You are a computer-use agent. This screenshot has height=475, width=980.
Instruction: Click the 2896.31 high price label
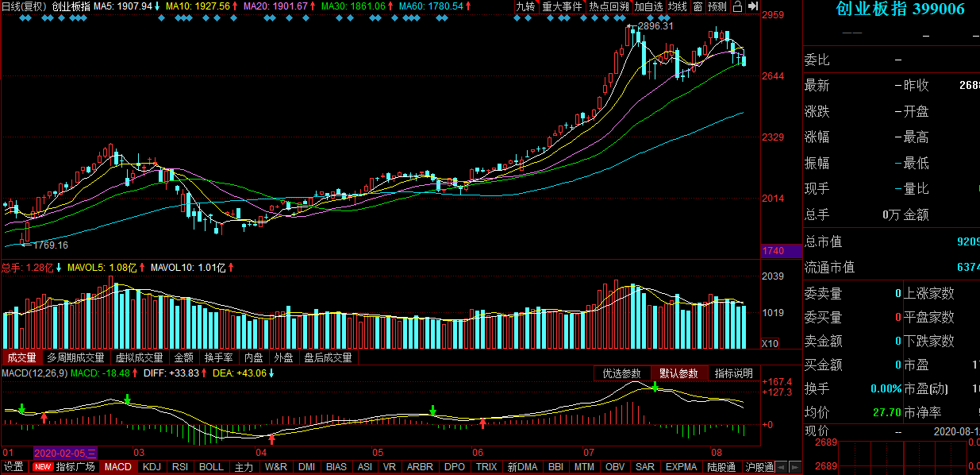pos(655,26)
